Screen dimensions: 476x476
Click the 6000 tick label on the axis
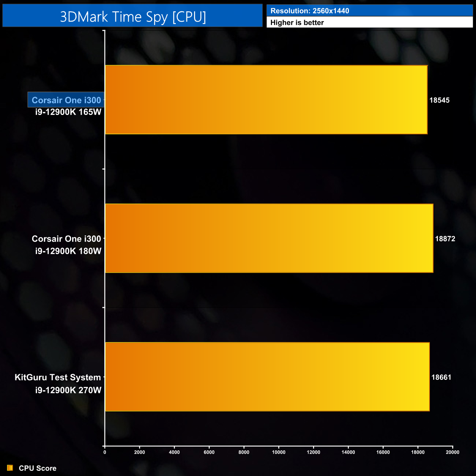(x=209, y=452)
